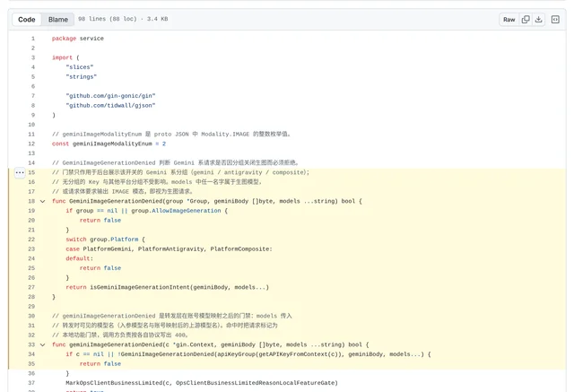Click the "switch" keyword on line 22
Viewport: 574px width, 392px height.
(x=76, y=240)
